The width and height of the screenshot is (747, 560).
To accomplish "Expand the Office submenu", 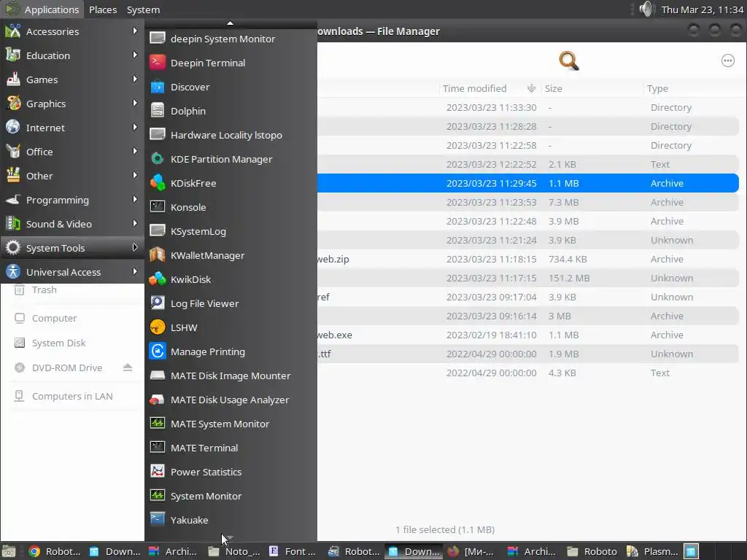I will (x=72, y=152).
